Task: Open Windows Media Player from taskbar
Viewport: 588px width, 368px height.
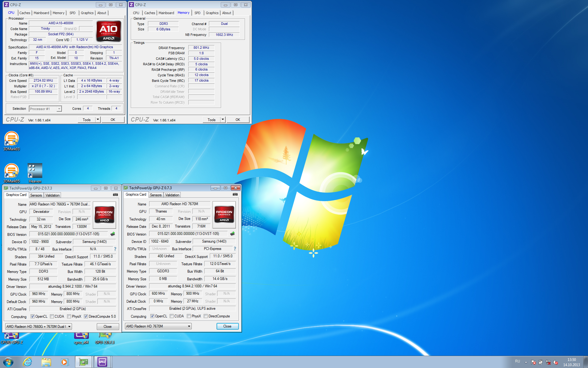Action: [x=64, y=362]
